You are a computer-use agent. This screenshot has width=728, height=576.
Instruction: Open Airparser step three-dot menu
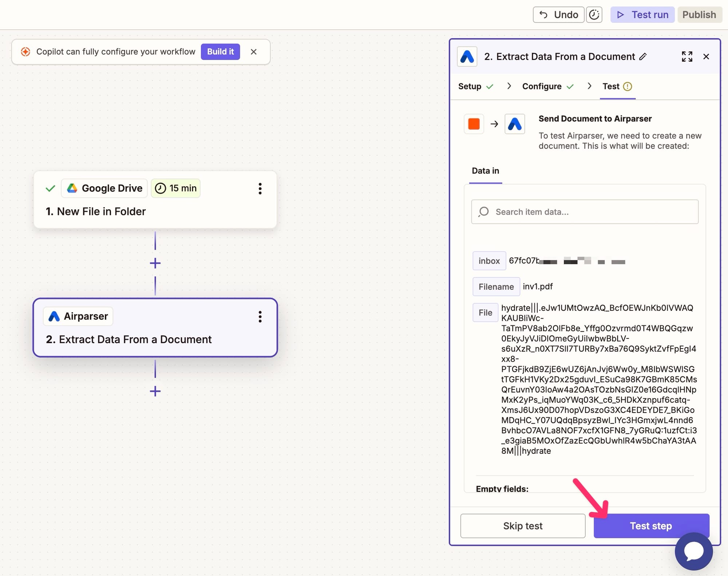tap(260, 317)
